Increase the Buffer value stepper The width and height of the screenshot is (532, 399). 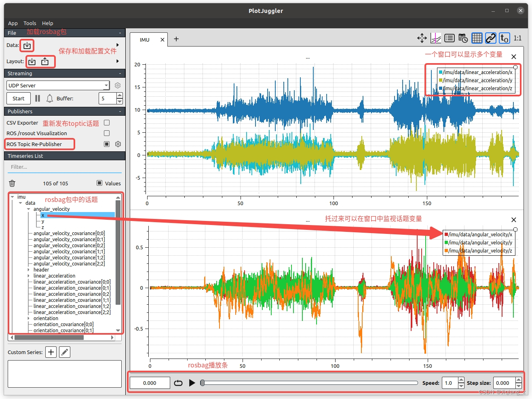pos(120,96)
